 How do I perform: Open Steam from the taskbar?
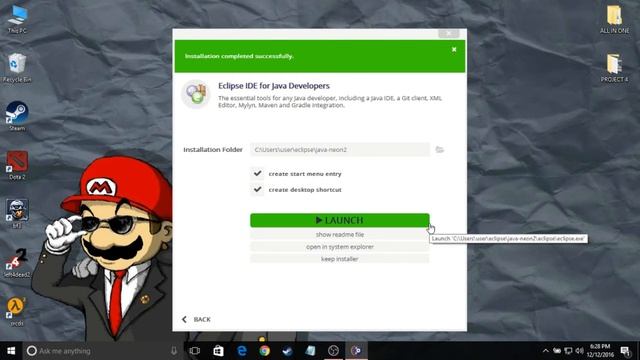point(287,351)
